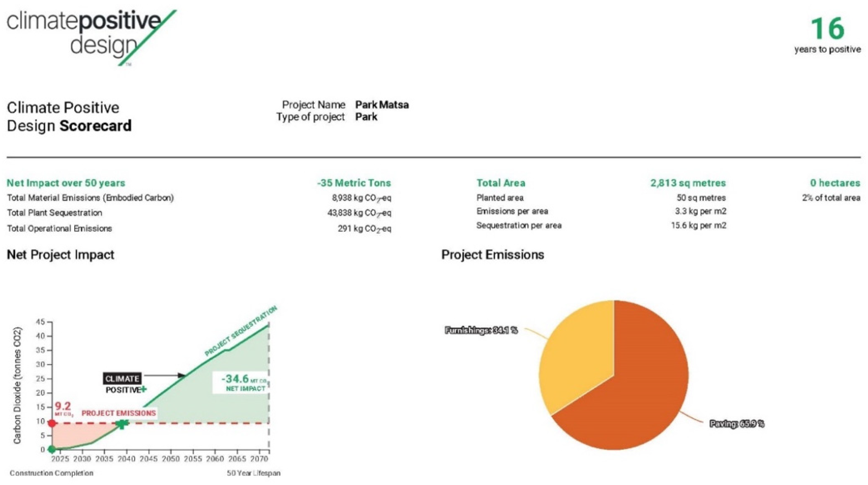Click the arrow pointing to sequestration line
The height and width of the screenshot is (485, 868).
point(165,375)
